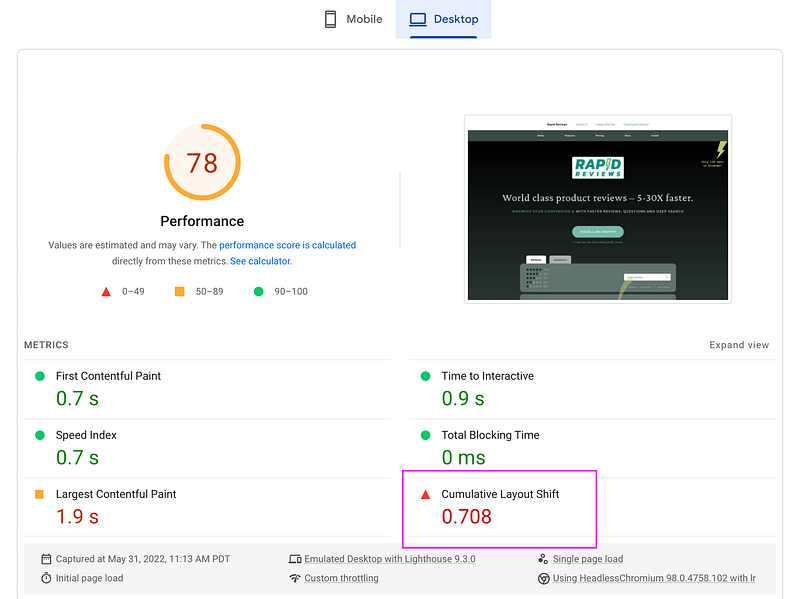This screenshot has height=599, width=800.
Task: Click the laptop icon beside Emulated Desktop
Action: click(294, 559)
